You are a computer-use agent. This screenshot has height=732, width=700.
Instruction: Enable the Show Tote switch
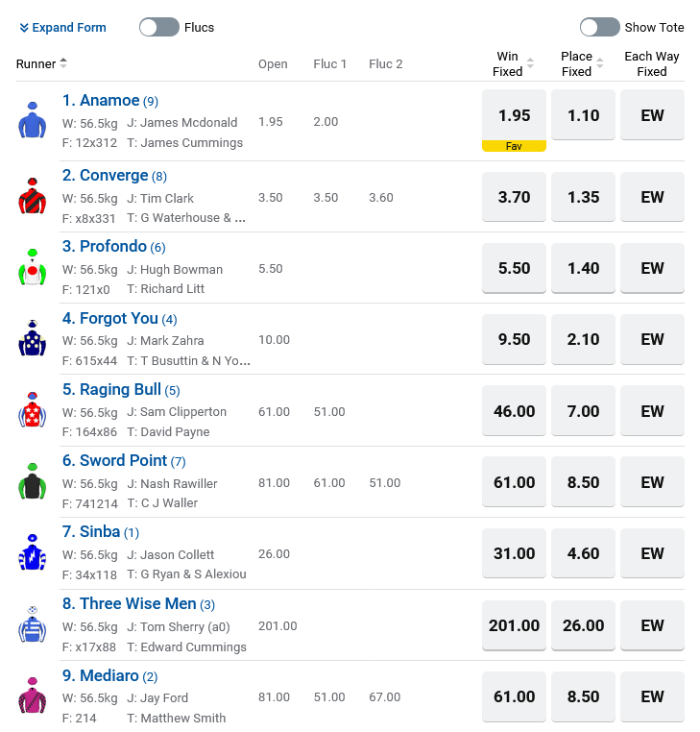pos(599,27)
